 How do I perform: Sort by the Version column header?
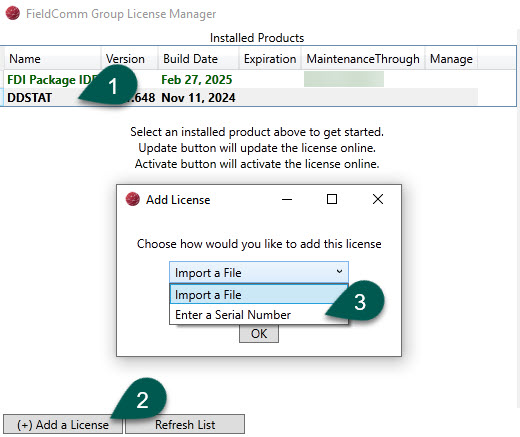click(x=129, y=59)
